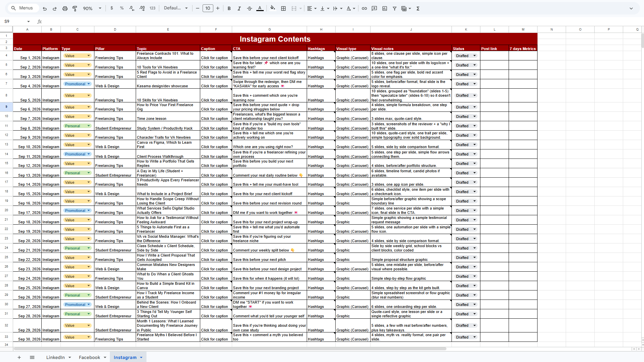The image size is (644, 362).
Task: Toggle bold formatting
Action: coord(229,8)
